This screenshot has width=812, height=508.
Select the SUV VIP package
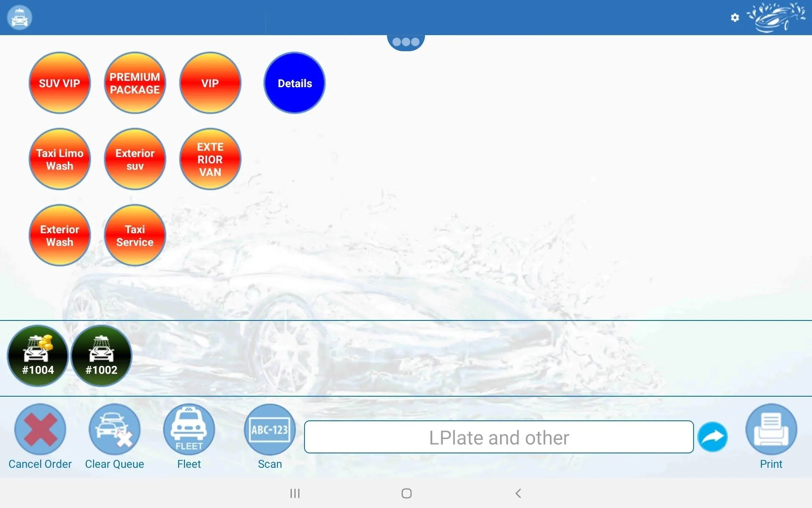tap(59, 83)
